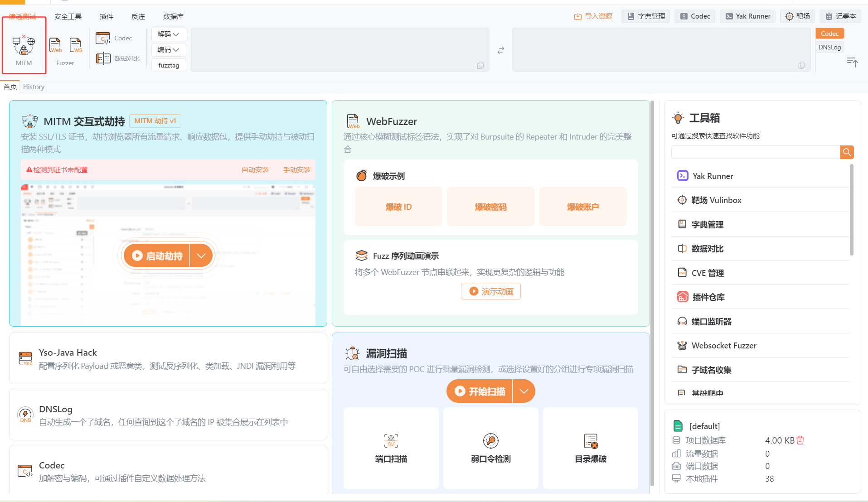The image size is (868, 502).
Task: Open dropdown arrow beside 开始扫描
Action: pos(524,391)
